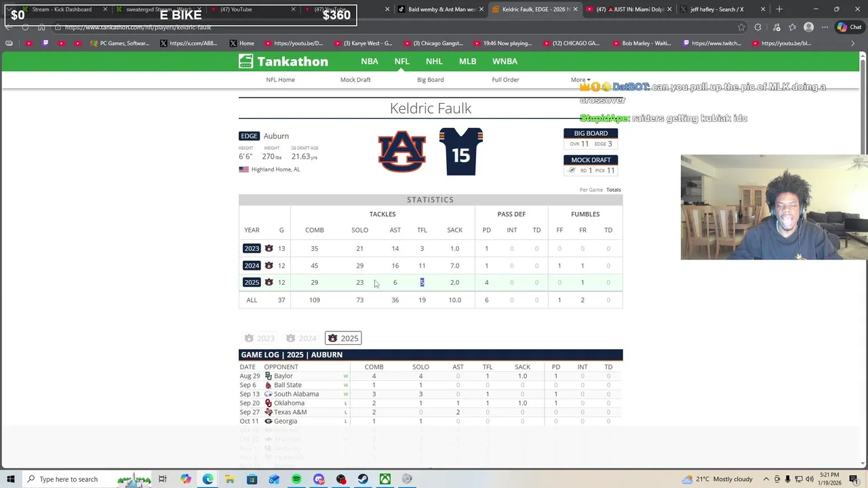Launch Spotify from the taskbar
Screen dimensions: 868x488
pos(296,479)
